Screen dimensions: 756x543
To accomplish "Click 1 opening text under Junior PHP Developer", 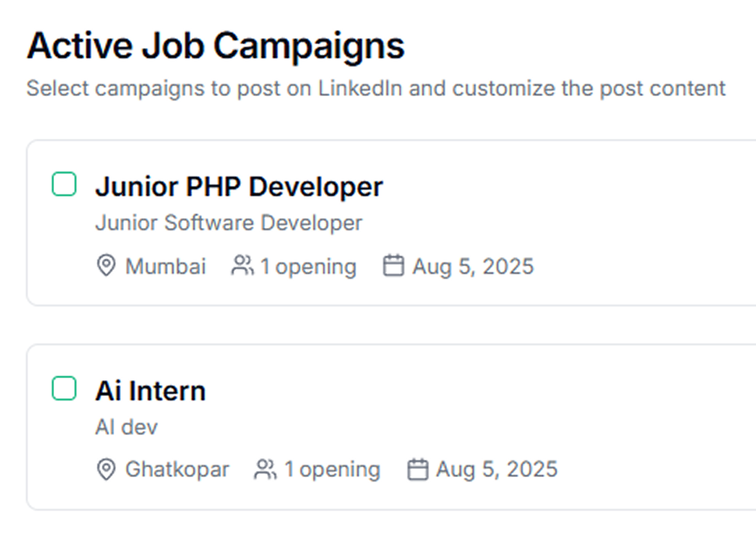I will pyautogui.click(x=308, y=267).
